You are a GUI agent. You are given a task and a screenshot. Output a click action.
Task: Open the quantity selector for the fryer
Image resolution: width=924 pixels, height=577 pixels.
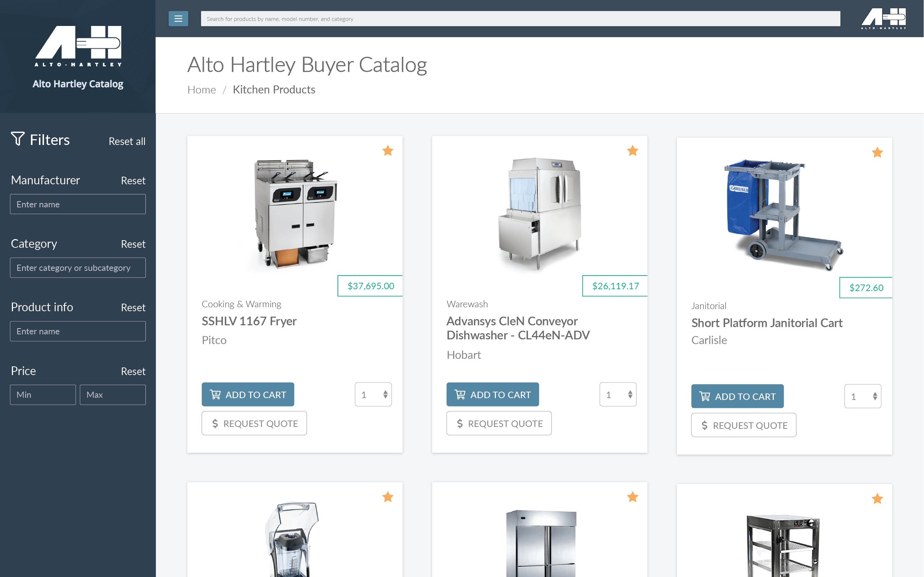tap(373, 394)
